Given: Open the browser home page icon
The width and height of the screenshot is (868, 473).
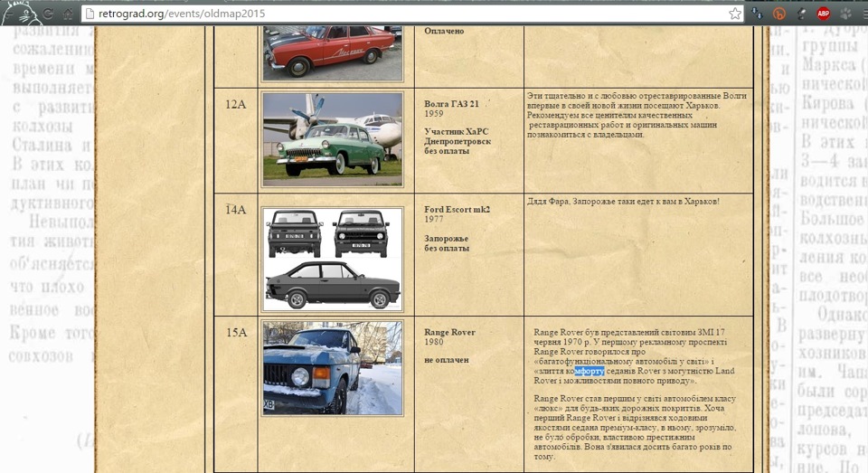Looking at the screenshot, I should pyautogui.click(x=68, y=14).
